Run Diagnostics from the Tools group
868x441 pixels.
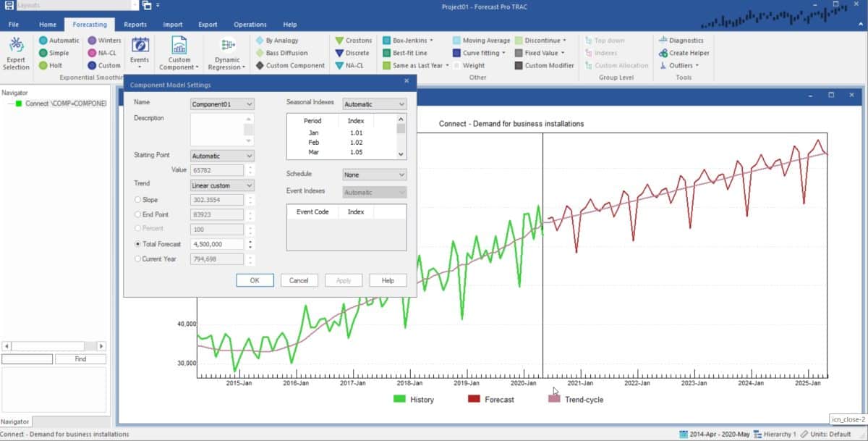[x=684, y=40]
